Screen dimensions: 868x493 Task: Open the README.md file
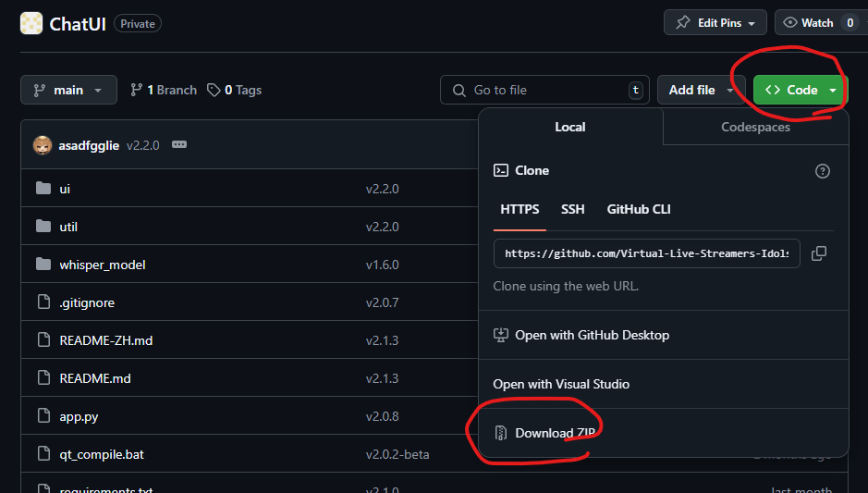pos(95,378)
